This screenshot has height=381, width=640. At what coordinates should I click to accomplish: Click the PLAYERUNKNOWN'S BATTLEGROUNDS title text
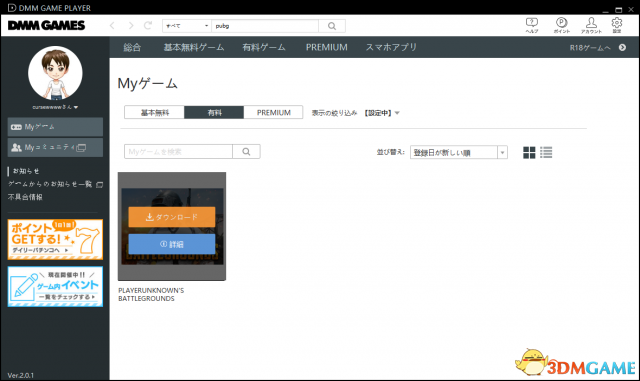pos(151,294)
